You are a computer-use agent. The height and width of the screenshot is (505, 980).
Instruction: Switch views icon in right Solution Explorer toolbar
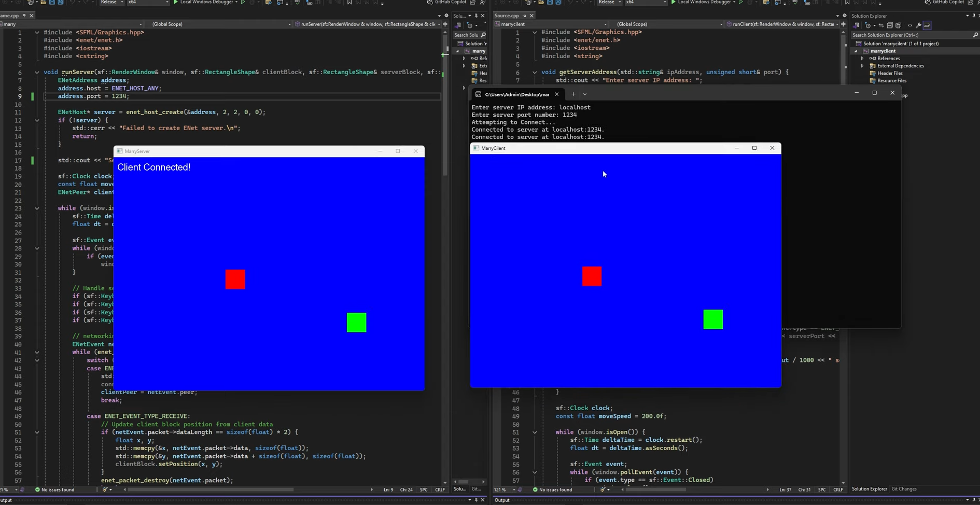click(857, 25)
